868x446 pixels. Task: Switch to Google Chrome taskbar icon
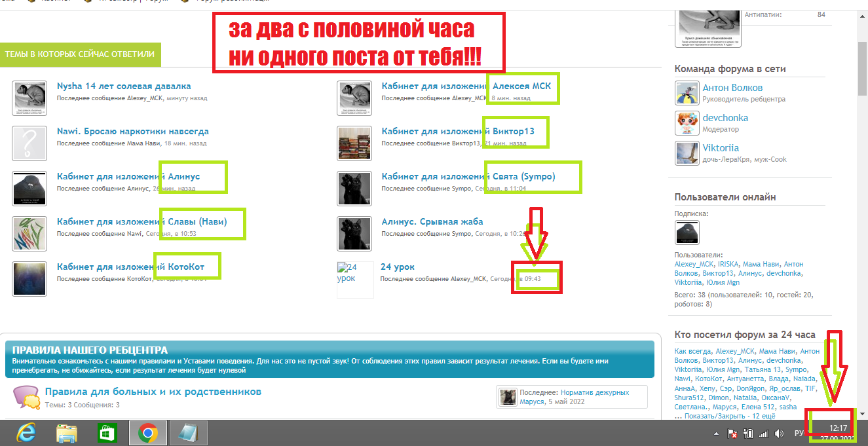coord(148,433)
